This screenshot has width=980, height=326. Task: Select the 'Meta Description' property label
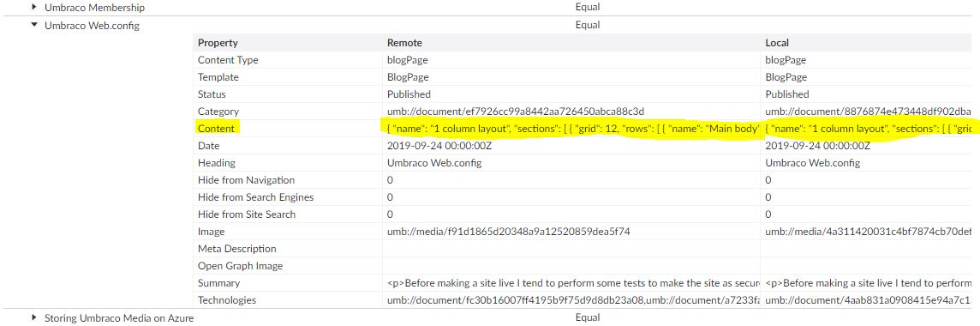tap(237, 249)
